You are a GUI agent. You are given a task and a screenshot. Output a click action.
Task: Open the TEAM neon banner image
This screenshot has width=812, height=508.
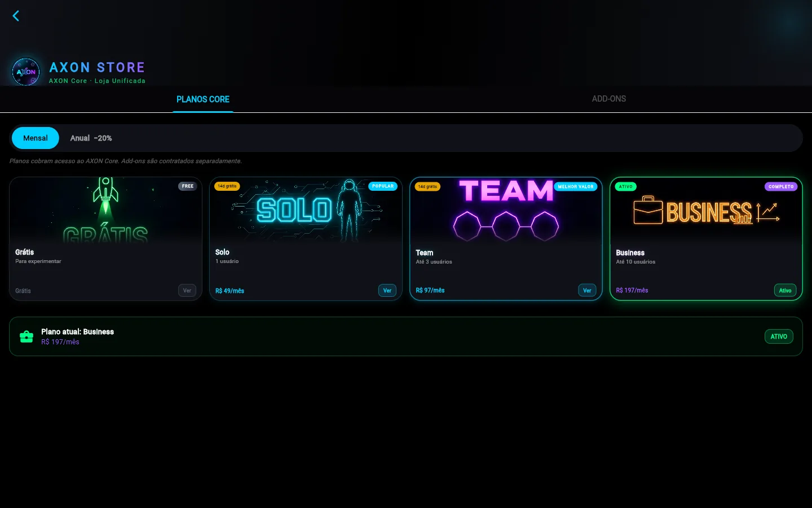click(x=506, y=210)
